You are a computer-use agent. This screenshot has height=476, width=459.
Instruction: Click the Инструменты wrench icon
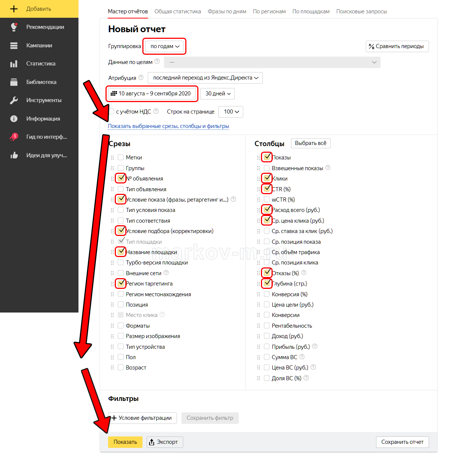pos(14,100)
